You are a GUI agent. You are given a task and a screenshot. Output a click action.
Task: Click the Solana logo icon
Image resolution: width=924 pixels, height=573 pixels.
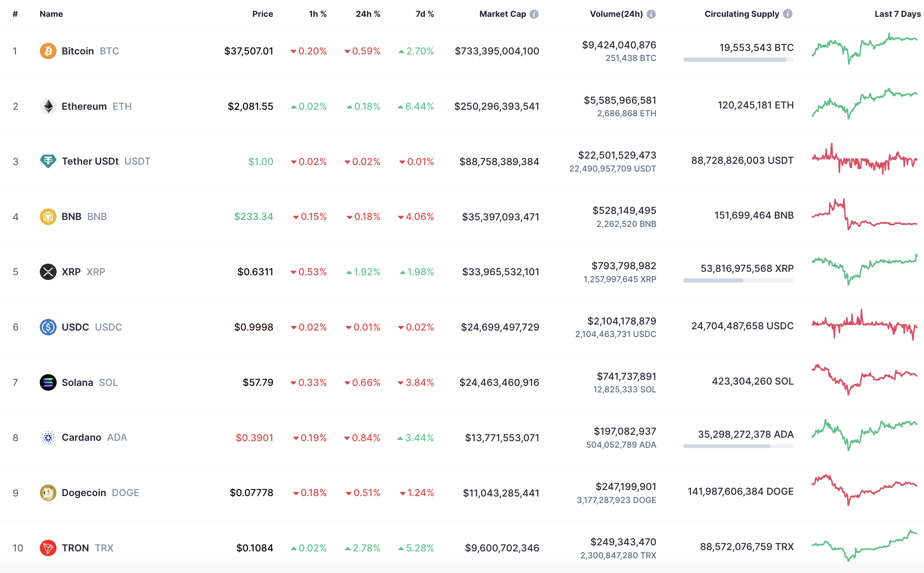tap(48, 382)
